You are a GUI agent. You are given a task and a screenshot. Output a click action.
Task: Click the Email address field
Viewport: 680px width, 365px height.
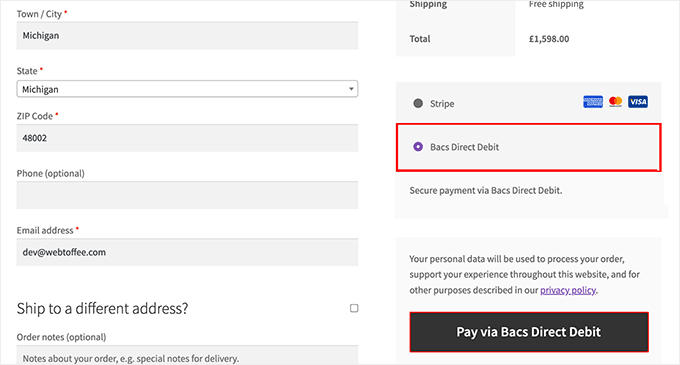[x=187, y=252]
